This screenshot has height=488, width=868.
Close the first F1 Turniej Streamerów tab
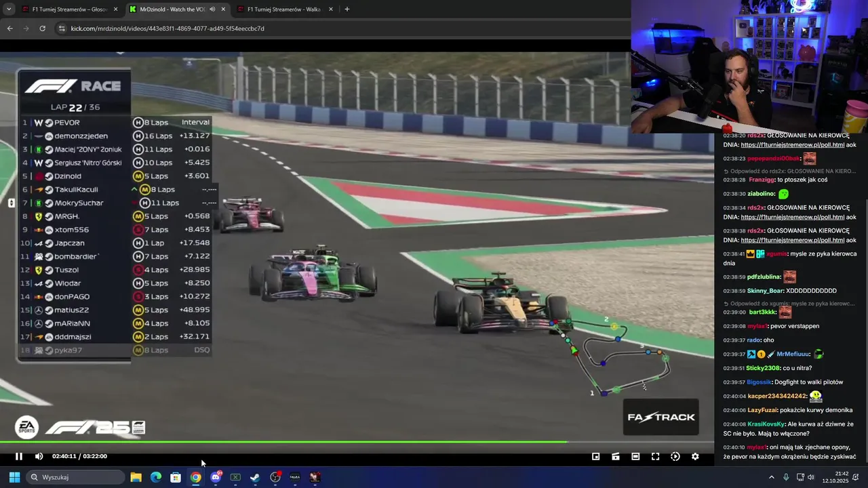coord(115,9)
